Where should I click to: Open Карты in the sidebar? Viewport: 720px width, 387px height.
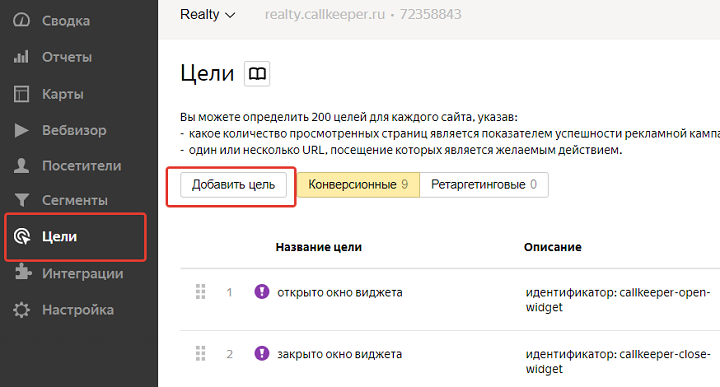pyautogui.click(x=63, y=94)
